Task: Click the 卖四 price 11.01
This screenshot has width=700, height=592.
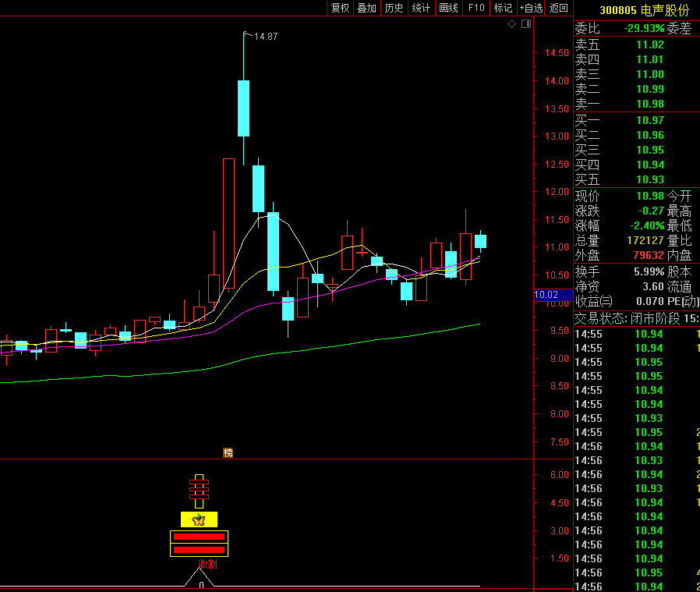Action: (650, 59)
